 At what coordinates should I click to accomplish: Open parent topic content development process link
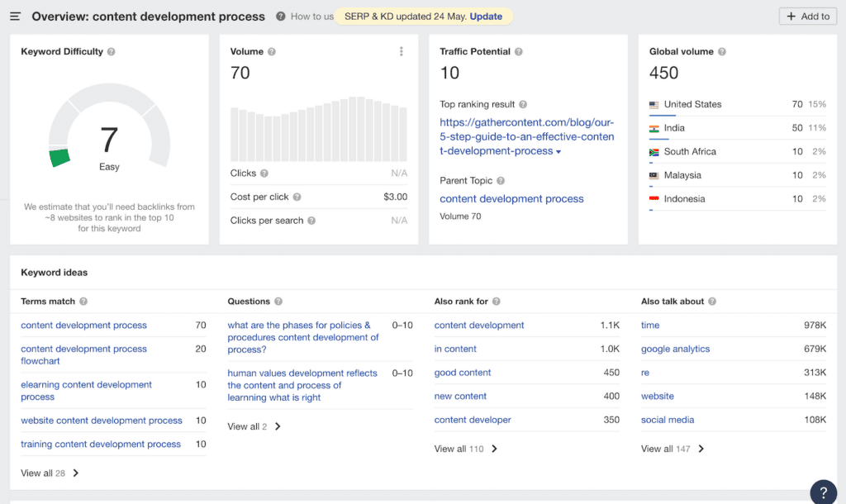coord(511,198)
